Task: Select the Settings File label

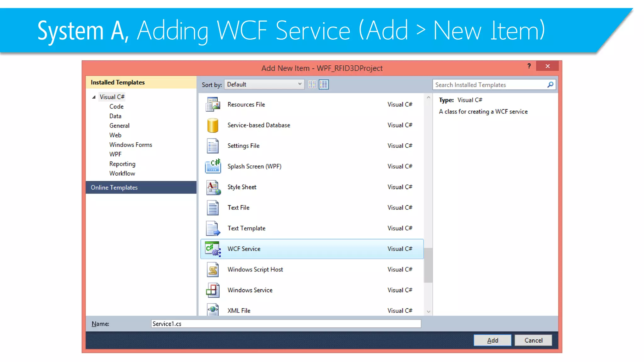Action: coord(243,146)
